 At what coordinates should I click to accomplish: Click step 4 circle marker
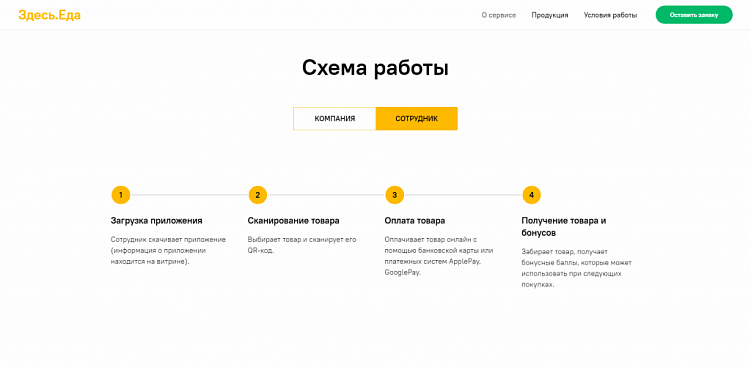[x=532, y=195]
